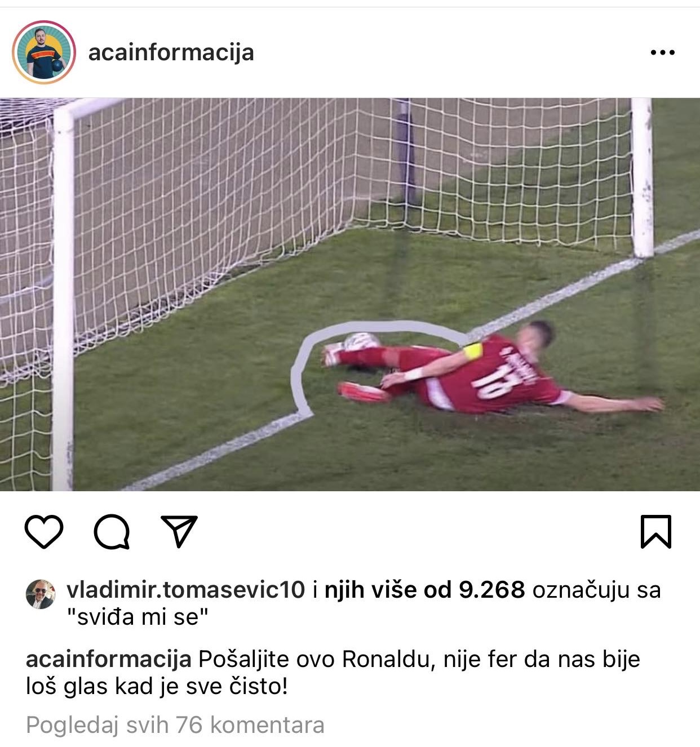Open comments via speech bubble icon
Image resolution: width=700 pixels, height=747 pixels.
click(112, 532)
